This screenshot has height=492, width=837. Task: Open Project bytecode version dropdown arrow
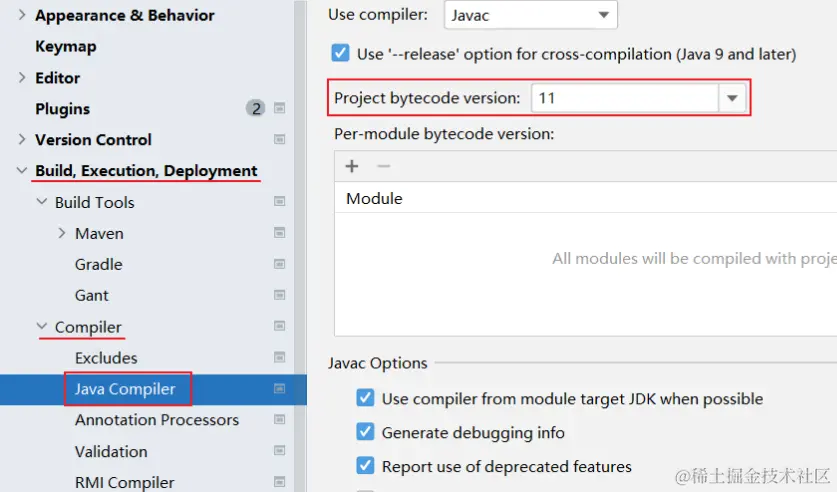pyautogui.click(x=733, y=98)
